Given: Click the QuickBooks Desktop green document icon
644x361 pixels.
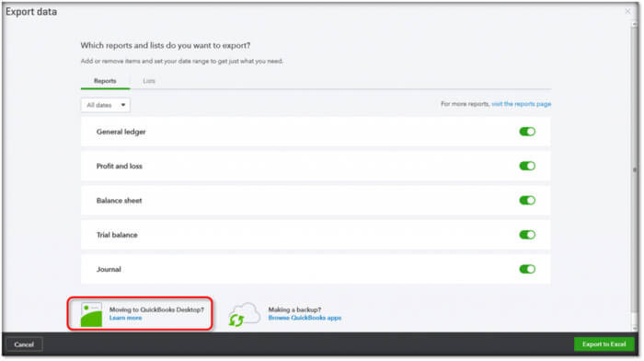Looking at the screenshot, I should pyautogui.click(x=91, y=315).
